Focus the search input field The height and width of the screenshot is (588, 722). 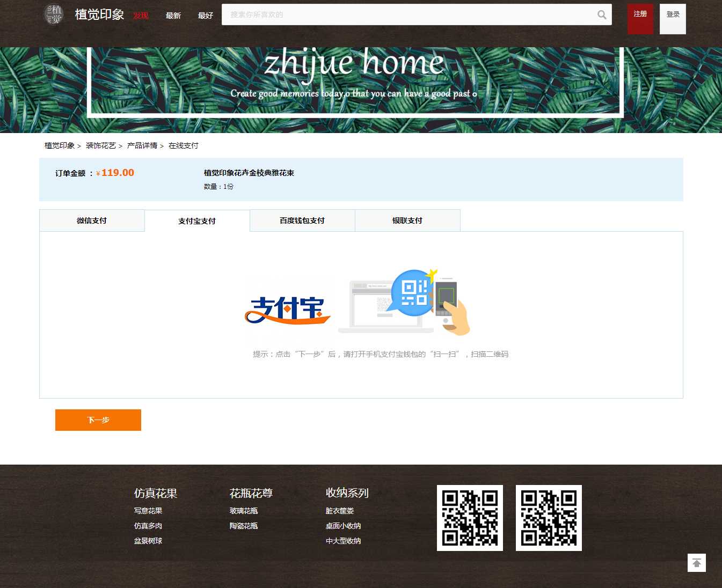point(408,15)
